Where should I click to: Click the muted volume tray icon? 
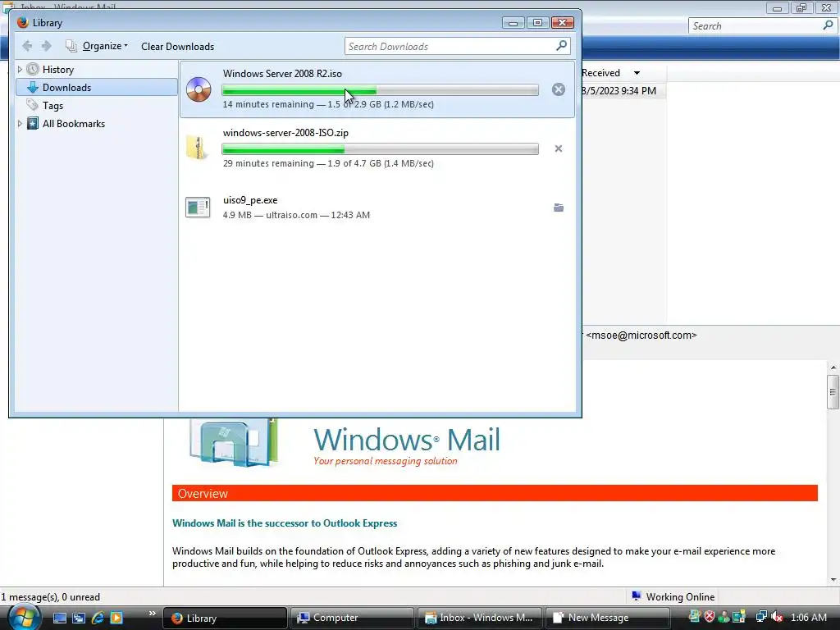[x=777, y=617]
